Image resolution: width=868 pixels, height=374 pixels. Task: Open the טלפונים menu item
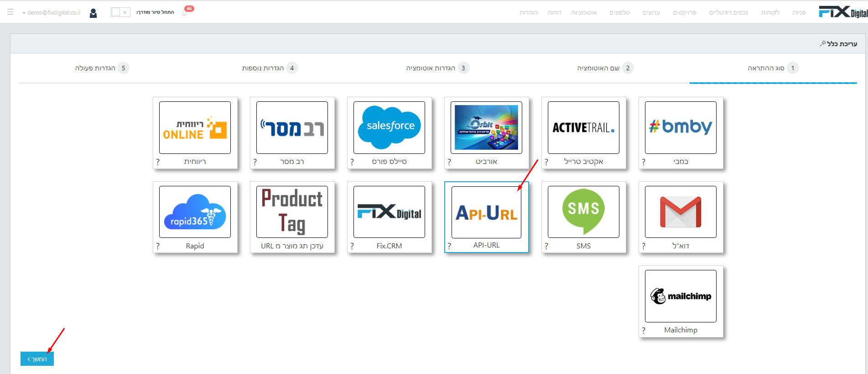(619, 12)
